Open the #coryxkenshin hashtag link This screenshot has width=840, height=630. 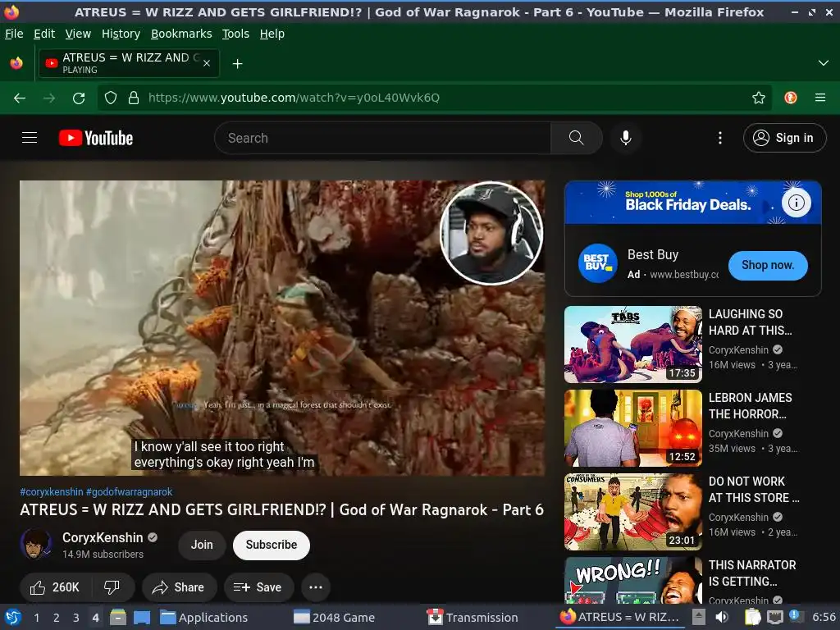coord(52,492)
